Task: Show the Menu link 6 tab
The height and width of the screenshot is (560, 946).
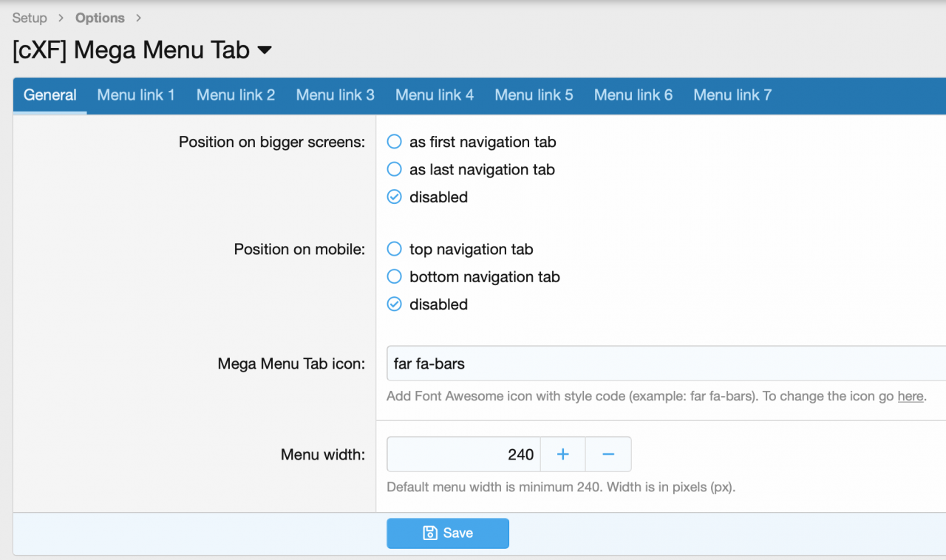Action: pyautogui.click(x=633, y=95)
